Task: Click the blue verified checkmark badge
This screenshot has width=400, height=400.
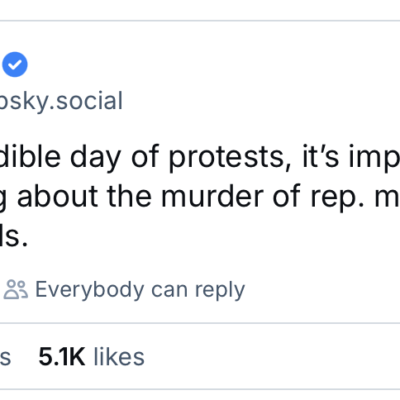Action: click(15, 64)
